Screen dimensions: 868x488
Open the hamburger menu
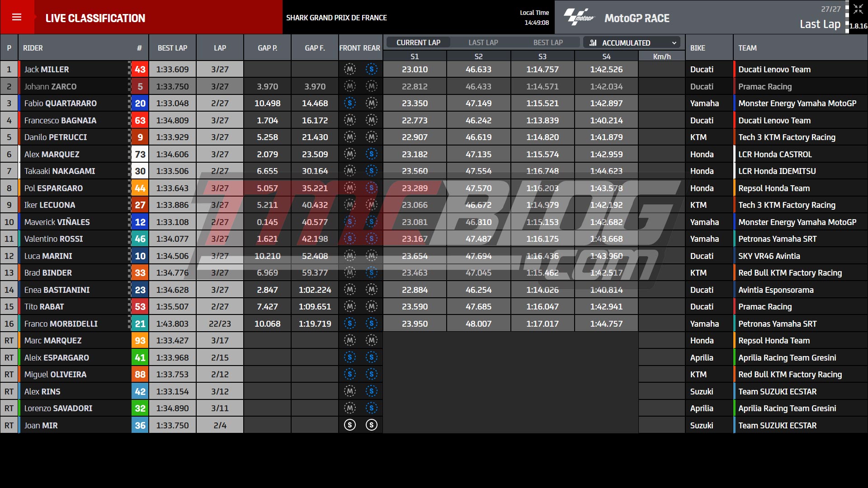tap(17, 17)
